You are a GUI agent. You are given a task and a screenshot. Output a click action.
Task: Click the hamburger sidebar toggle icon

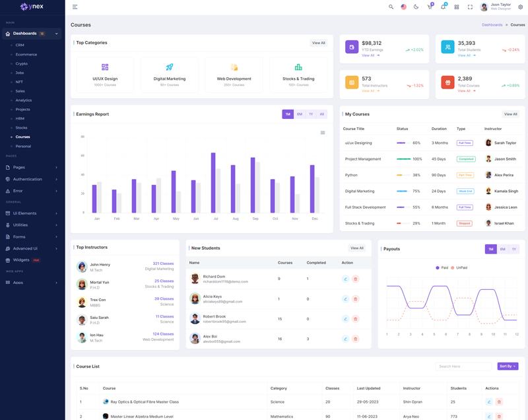point(75,7)
